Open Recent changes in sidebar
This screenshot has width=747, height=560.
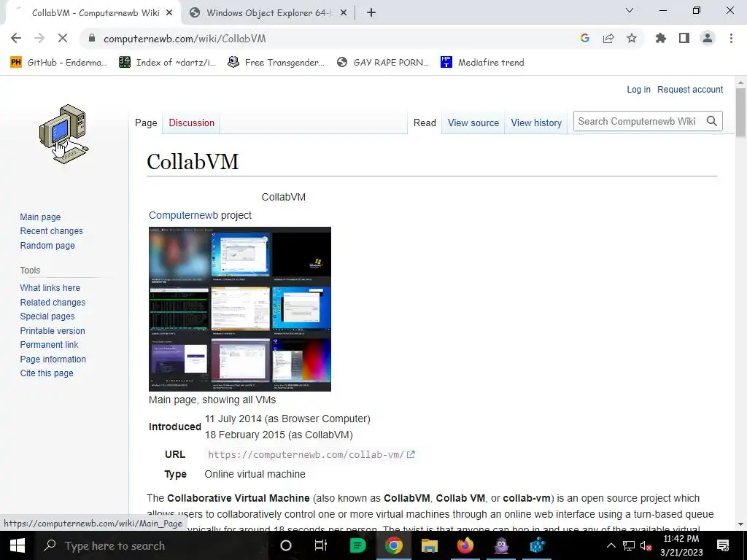tap(52, 231)
